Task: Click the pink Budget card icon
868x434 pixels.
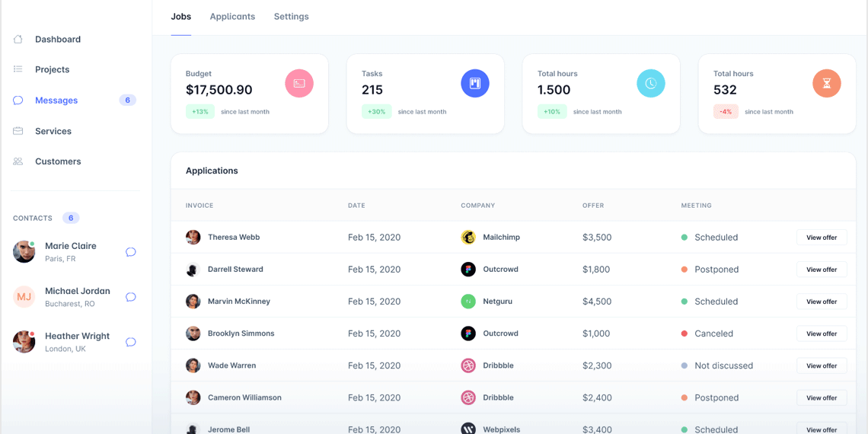Action: (299, 83)
